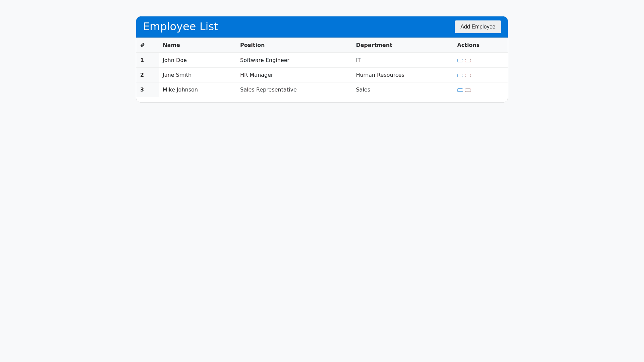Click the red action button for Jane Smith
The width and height of the screenshot is (644, 362).
coord(468,75)
